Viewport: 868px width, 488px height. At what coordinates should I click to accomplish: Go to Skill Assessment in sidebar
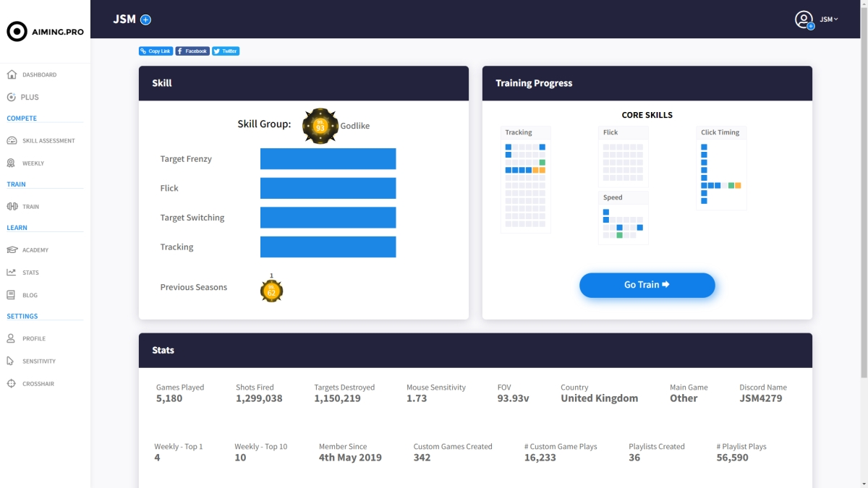[x=48, y=141]
